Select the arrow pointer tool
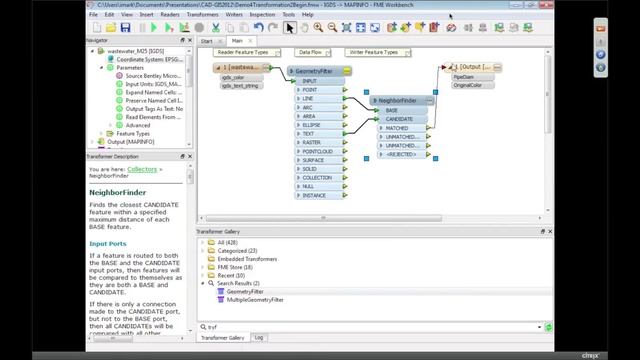Image resolution: width=640 pixels, height=360 pixels. click(x=289, y=28)
